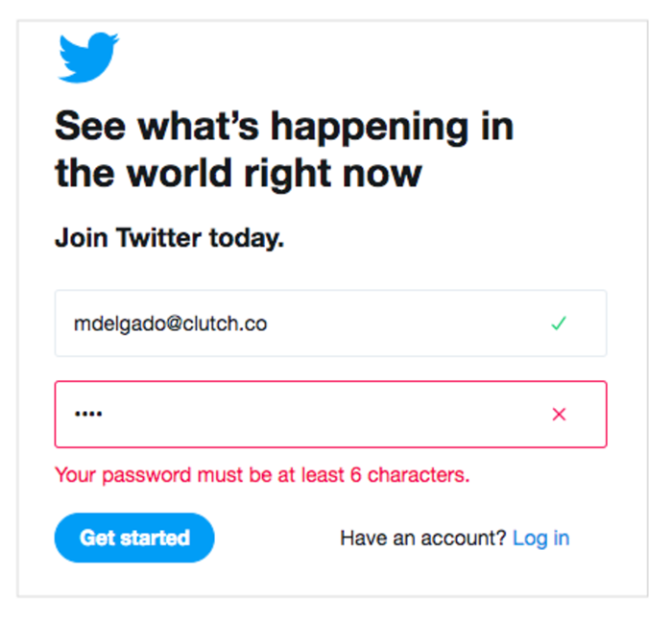The image size is (672, 623).
Task: Click the "the world right now" headline line
Action: point(238,174)
